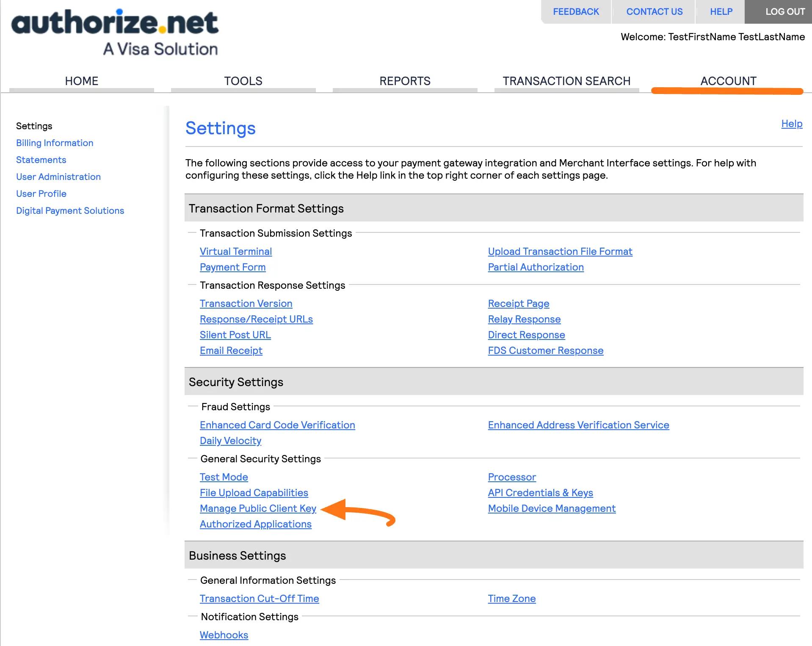812x646 pixels.
Task: Click the Silent Post URL link
Action: (235, 335)
